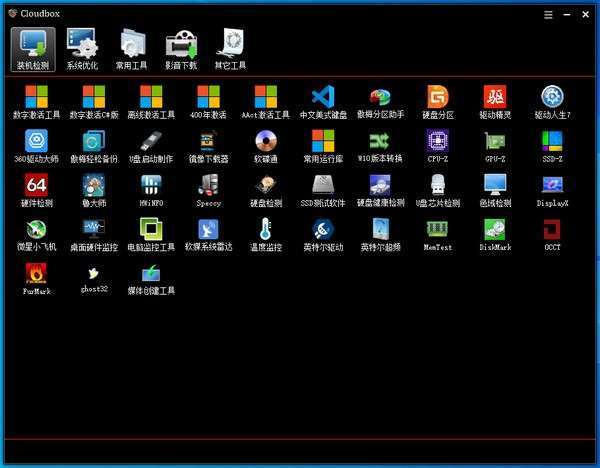Image resolution: width=600 pixels, height=468 pixels.
Task: Open 桌面硬件监控
Action: click(x=94, y=235)
